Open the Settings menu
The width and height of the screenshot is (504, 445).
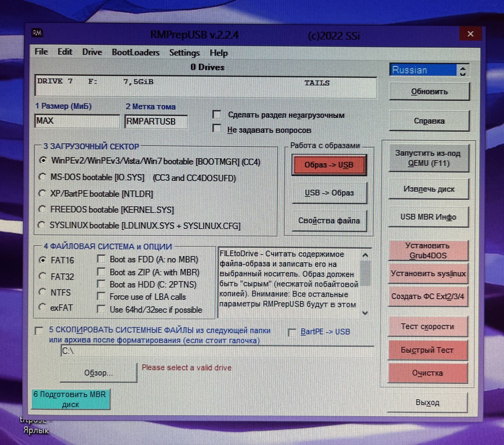coord(184,53)
